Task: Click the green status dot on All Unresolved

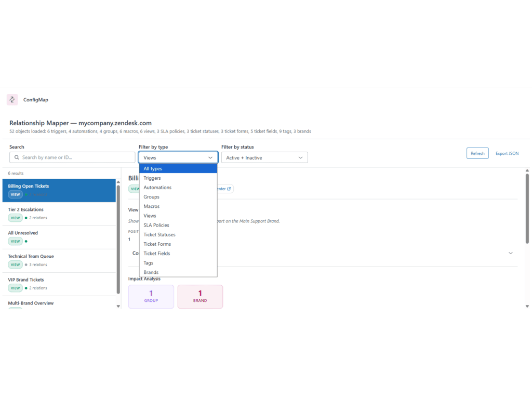Action: point(26,241)
